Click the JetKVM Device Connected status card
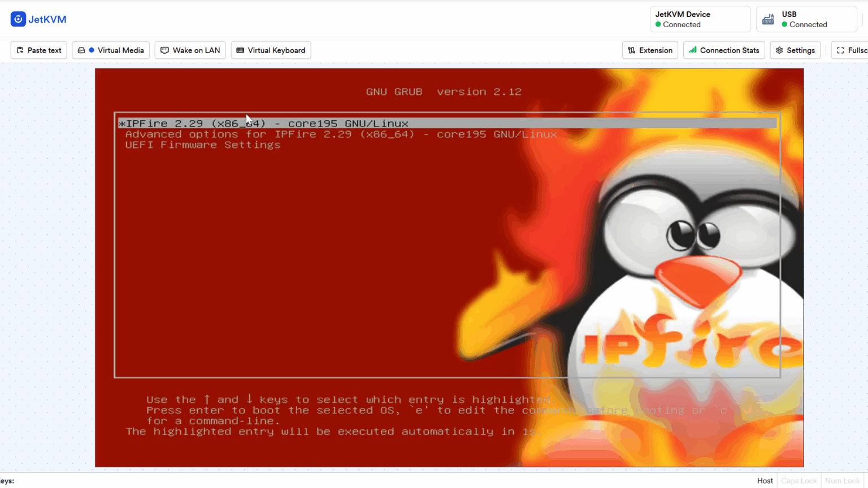The height and width of the screenshot is (488, 868). point(700,19)
